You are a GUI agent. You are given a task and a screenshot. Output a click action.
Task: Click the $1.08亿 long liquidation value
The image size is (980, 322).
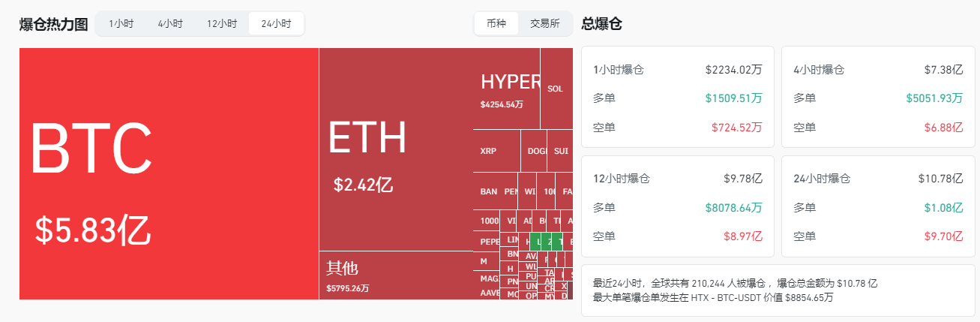(943, 207)
